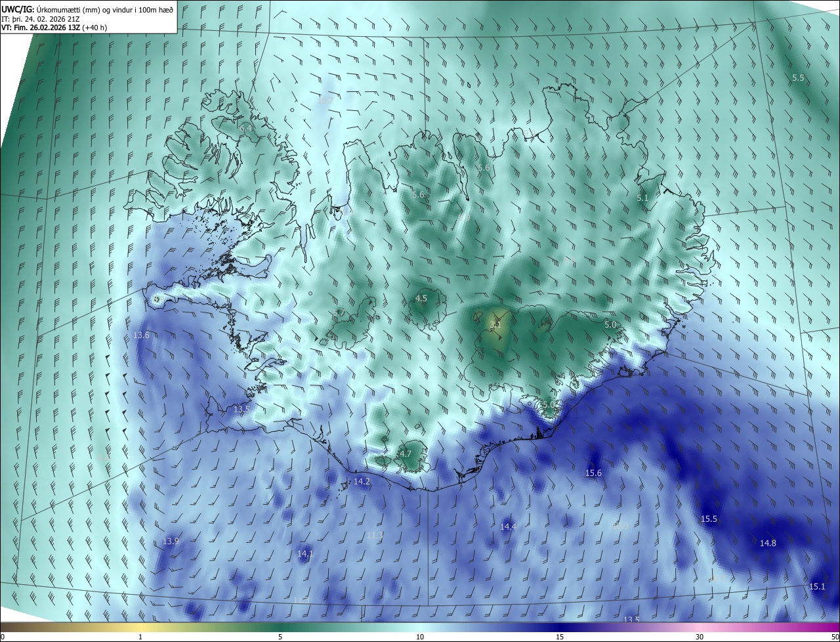Image resolution: width=840 pixels, height=642 pixels.
Task: Click the 5 tick on color scale
Action: point(280,637)
